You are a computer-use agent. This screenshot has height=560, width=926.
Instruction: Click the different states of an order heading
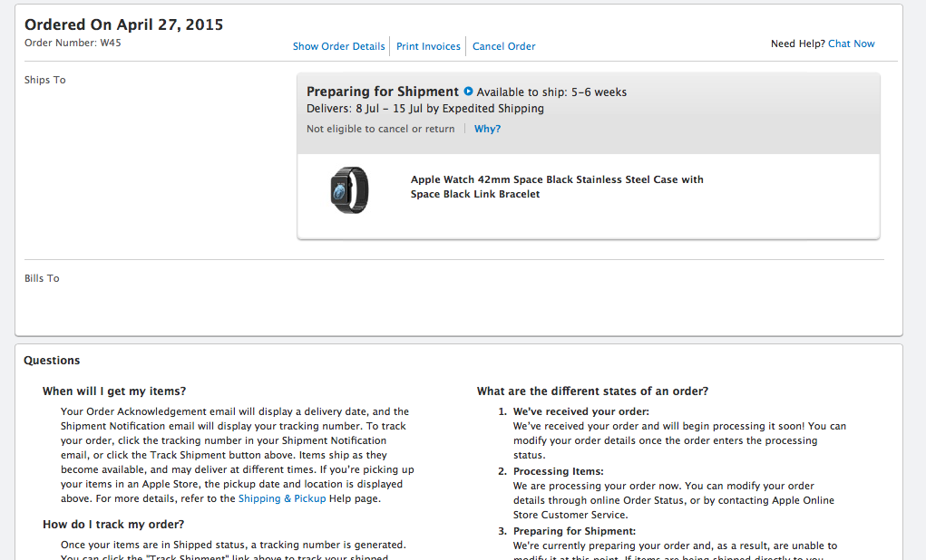592,391
